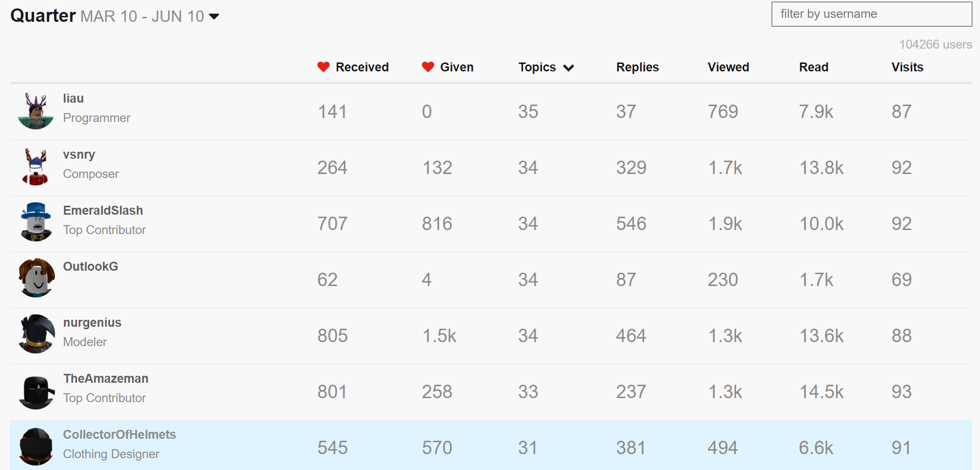The width and height of the screenshot is (980, 470).
Task: Focus the filter by username field
Action: (x=871, y=14)
